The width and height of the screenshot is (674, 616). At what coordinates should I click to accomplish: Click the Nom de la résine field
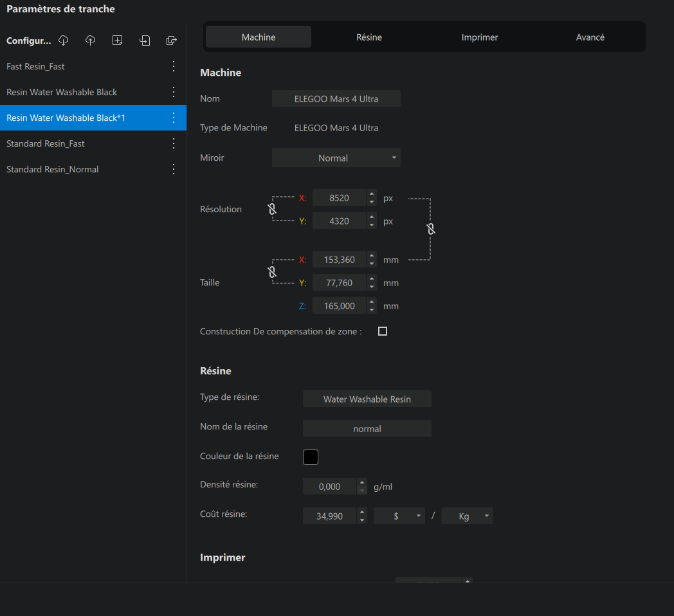pos(367,429)
